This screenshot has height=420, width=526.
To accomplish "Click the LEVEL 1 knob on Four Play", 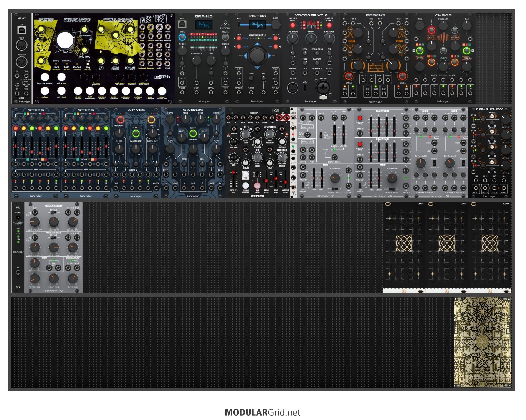I will click(506, 119).
